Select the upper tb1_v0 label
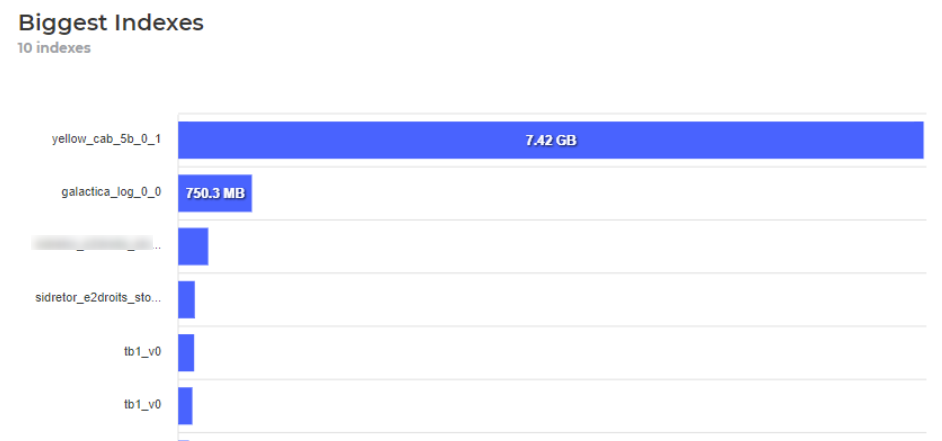942x441 pixels. point(136,352)
